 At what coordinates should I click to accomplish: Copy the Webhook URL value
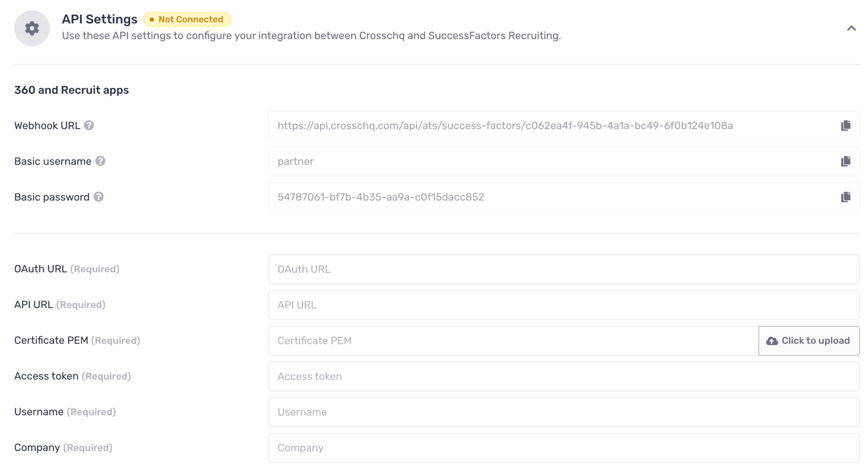pyautogui.click(x=845, y=126)
